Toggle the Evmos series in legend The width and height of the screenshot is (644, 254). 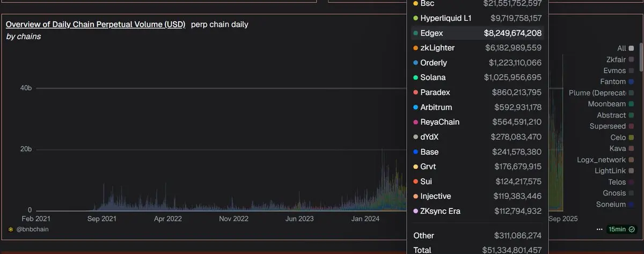point(619,70)
